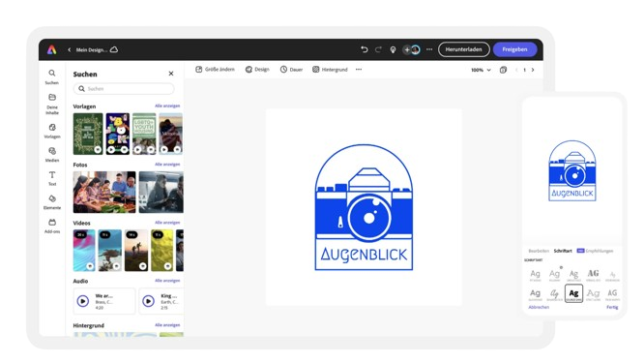Click the Adobe Express logo in the top bar
644x363 pixels.
(x=52, y=49)
